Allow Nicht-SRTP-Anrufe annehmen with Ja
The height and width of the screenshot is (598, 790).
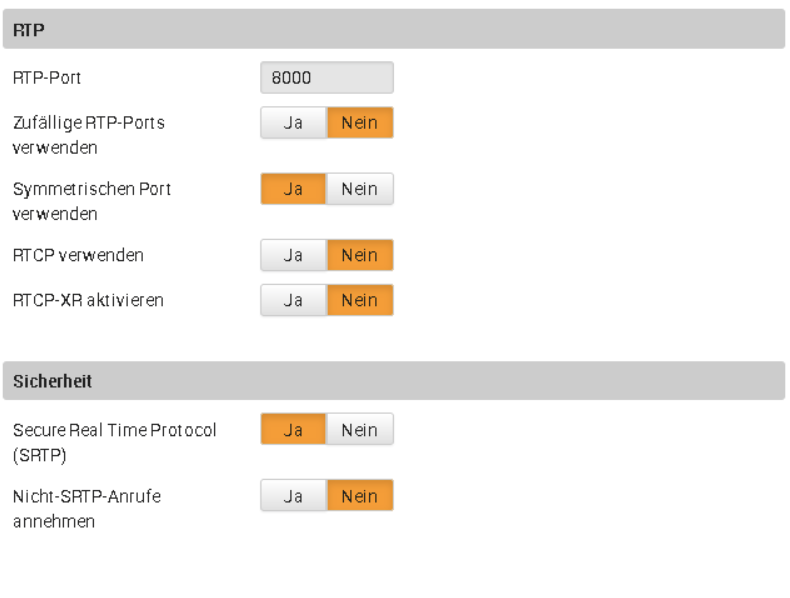pyautogui.click(x=293, y=496)
